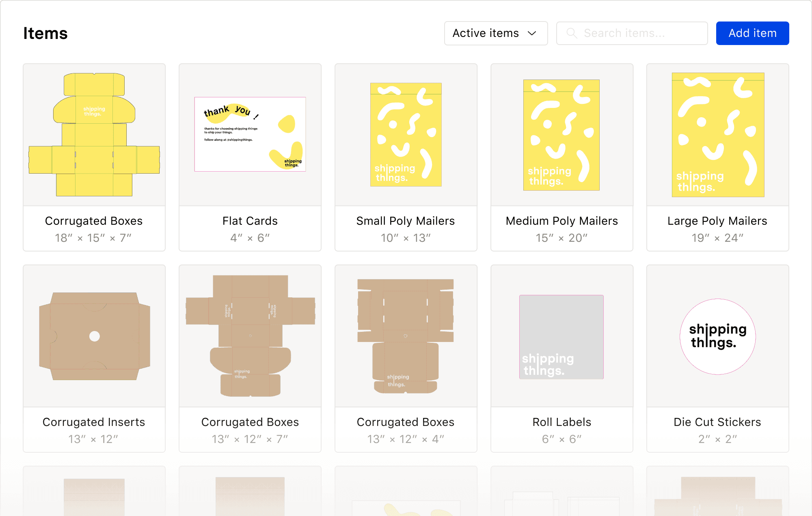
Task: Open the Corrugated Inserts kraft thumbnail
Action: click(x=94, y=336)
